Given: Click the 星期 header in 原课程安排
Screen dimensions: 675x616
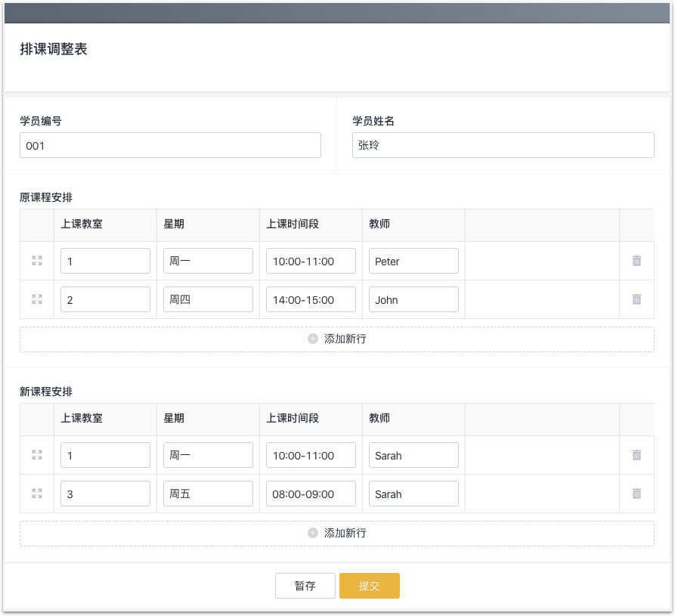Looking at the screenshot, I should click(174, 224).
